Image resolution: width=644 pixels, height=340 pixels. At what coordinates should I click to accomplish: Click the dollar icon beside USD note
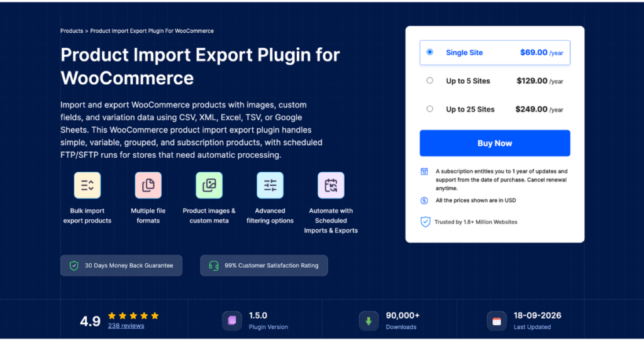[x=425, y=201]
